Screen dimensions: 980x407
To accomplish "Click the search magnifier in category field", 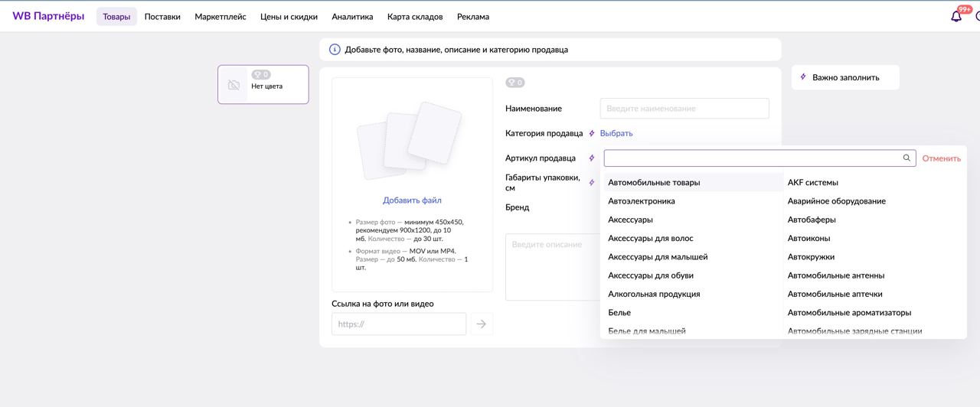I will pos(906,158).
